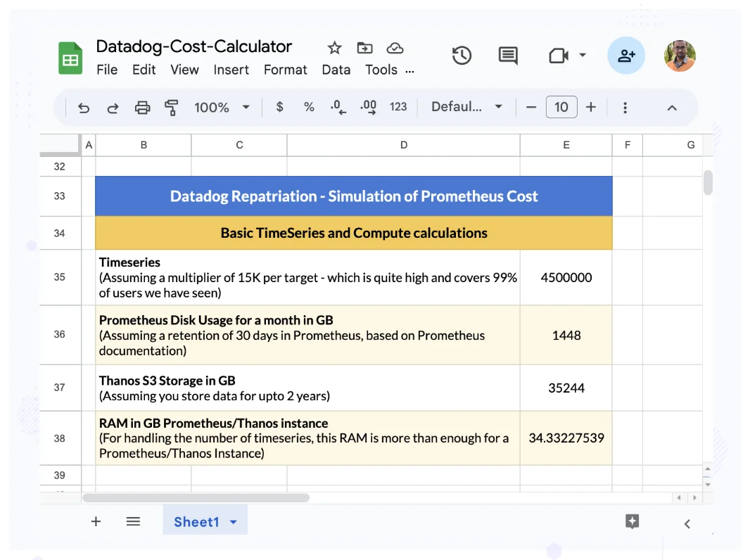This screenshot has height=560, width=750.
Task: Format cells as currency with dollar icon
Action: tap(280, 107)
